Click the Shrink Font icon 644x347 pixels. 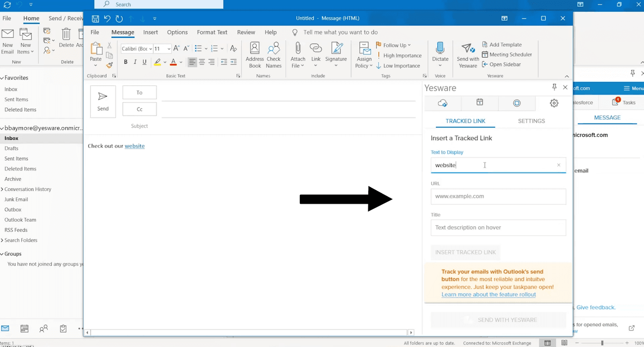pyautogui.click(x=187, y=49)
